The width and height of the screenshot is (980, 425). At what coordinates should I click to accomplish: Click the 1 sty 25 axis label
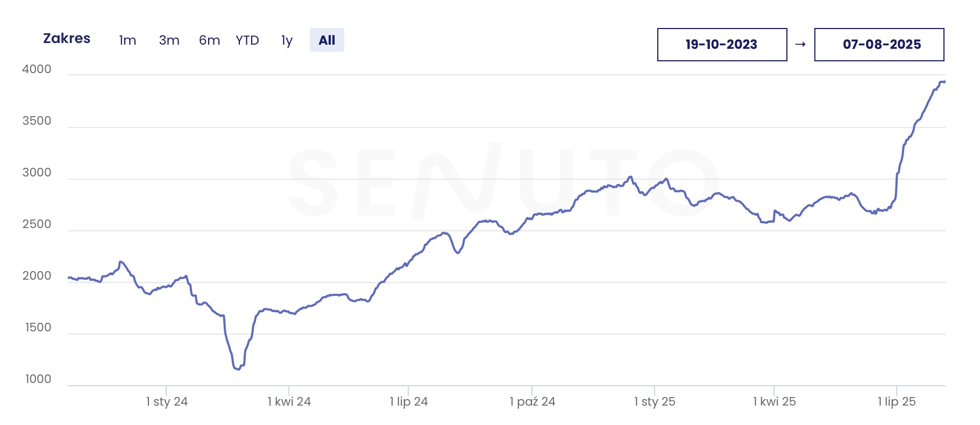point(655,401)
